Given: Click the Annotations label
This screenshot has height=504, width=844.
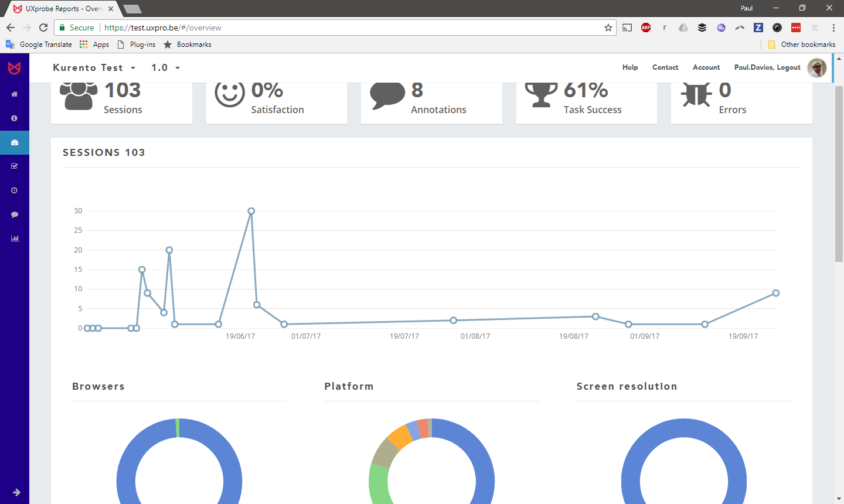Looking at the screenshot, I should point(438,110).
